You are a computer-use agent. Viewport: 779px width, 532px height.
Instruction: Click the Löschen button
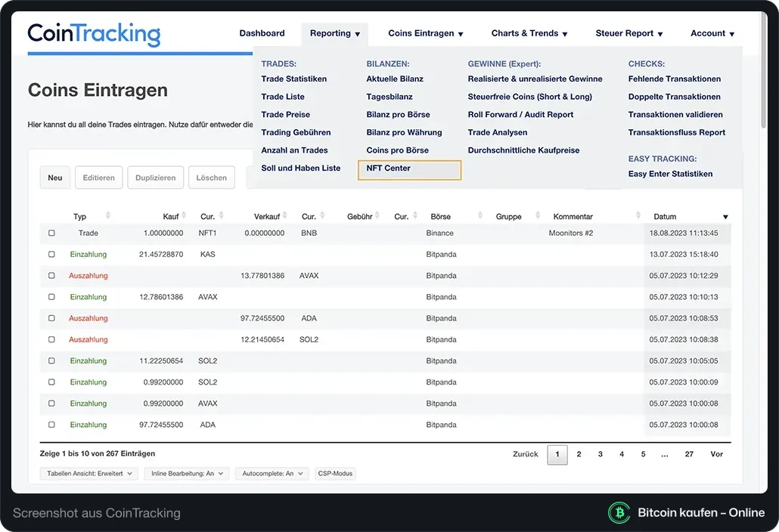point(212,178)
